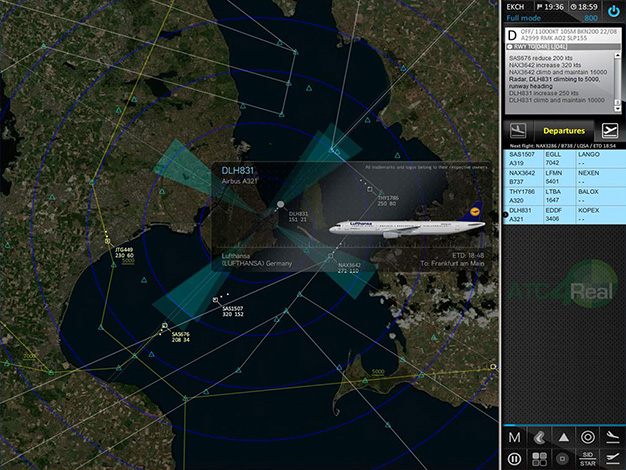
Task: Click the triangle waypoint icon
Action: [x=562, y=437]
